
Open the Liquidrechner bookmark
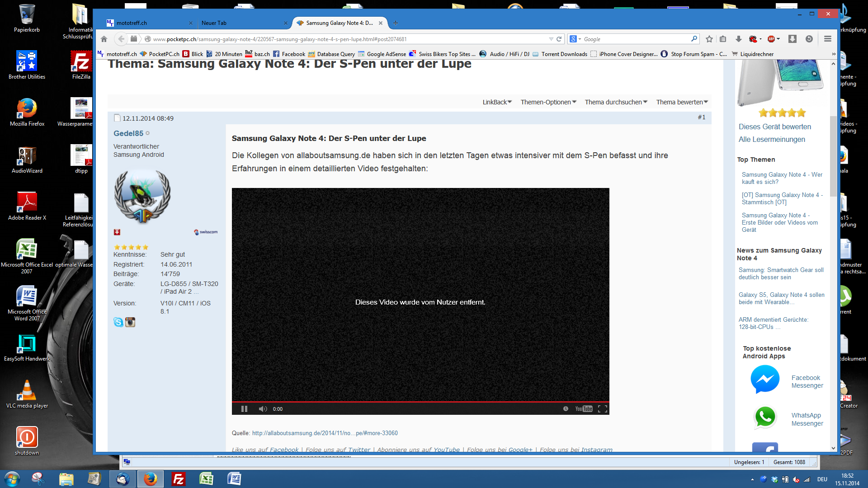(x=753, y=54)
